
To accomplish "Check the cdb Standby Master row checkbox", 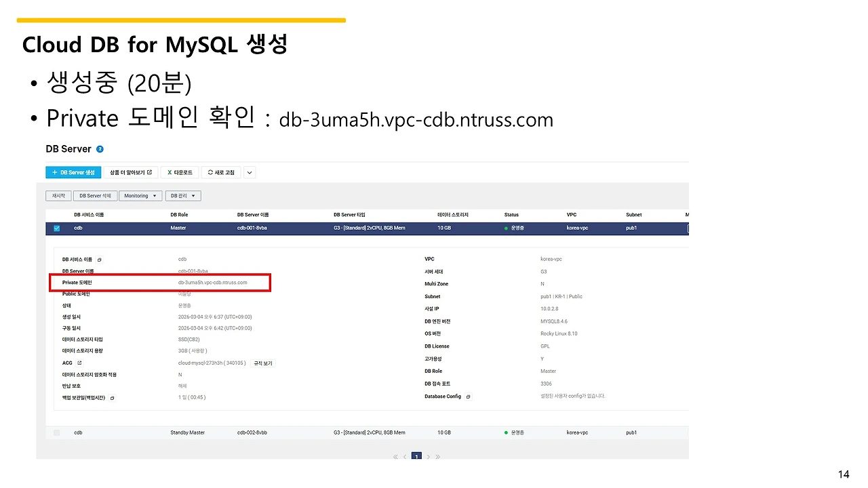I will [x=56, y=432].
